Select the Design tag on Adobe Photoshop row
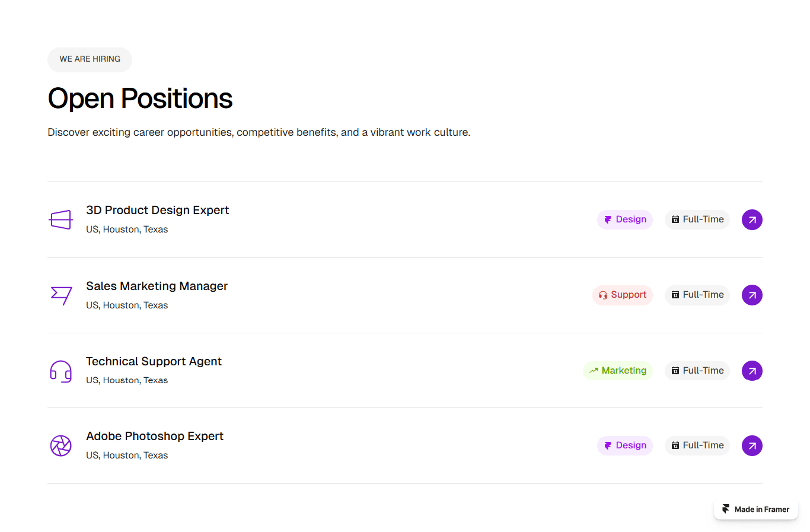This screenshot has width=810, height=532. 625,445
